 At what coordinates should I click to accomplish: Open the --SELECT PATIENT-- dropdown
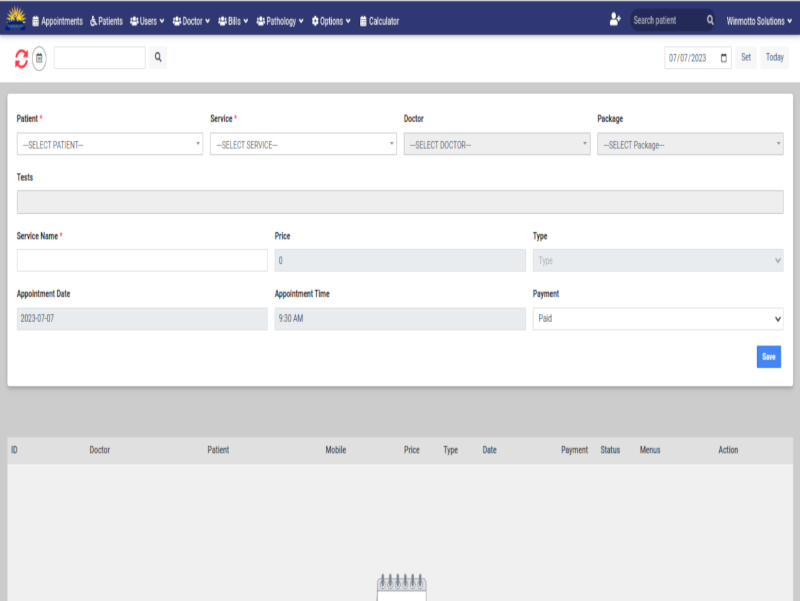tap(108, 144)
